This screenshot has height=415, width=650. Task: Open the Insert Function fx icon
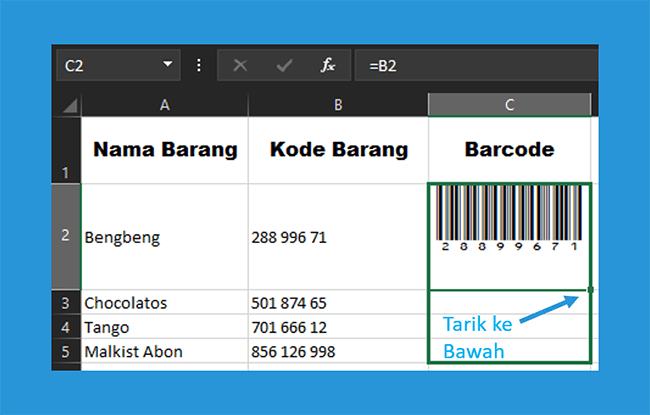tap(327, 65)
